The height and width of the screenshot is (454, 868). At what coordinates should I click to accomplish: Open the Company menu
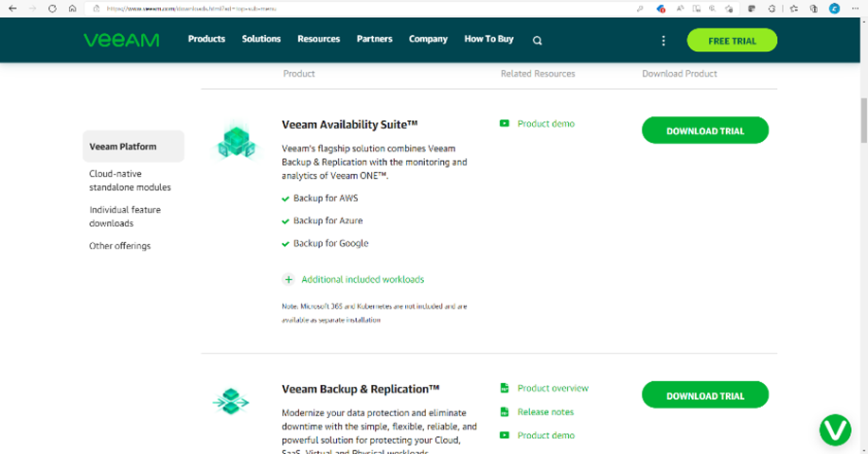428,39
